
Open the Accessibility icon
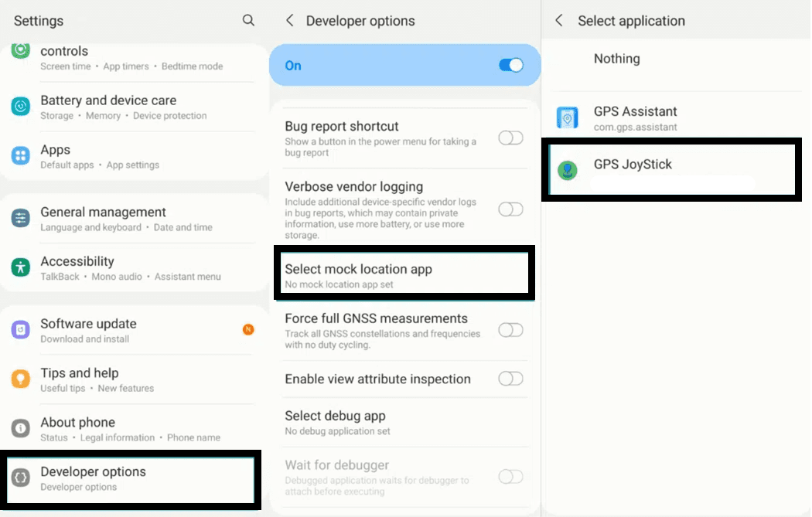21,267
